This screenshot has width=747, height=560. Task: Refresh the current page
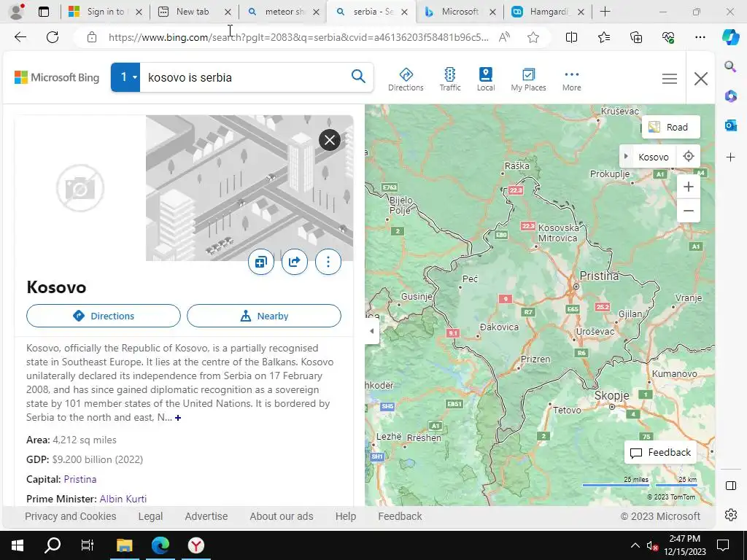pos(53,37)
